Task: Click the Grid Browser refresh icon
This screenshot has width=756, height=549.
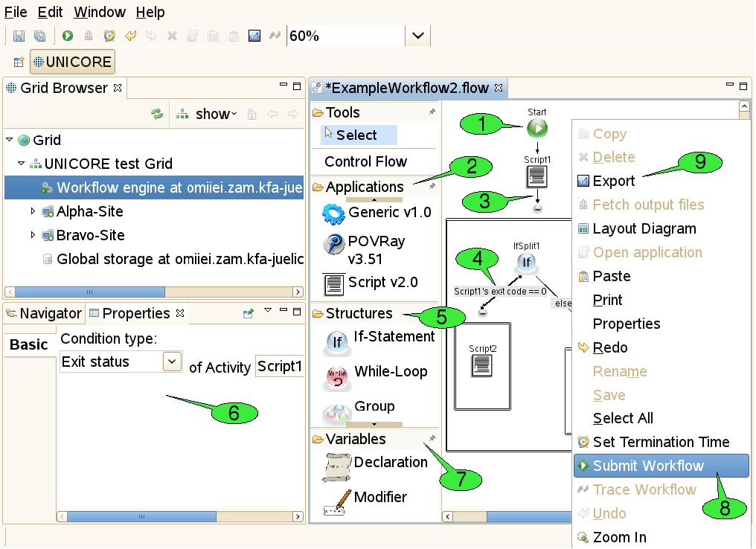Action: [157, 115]
